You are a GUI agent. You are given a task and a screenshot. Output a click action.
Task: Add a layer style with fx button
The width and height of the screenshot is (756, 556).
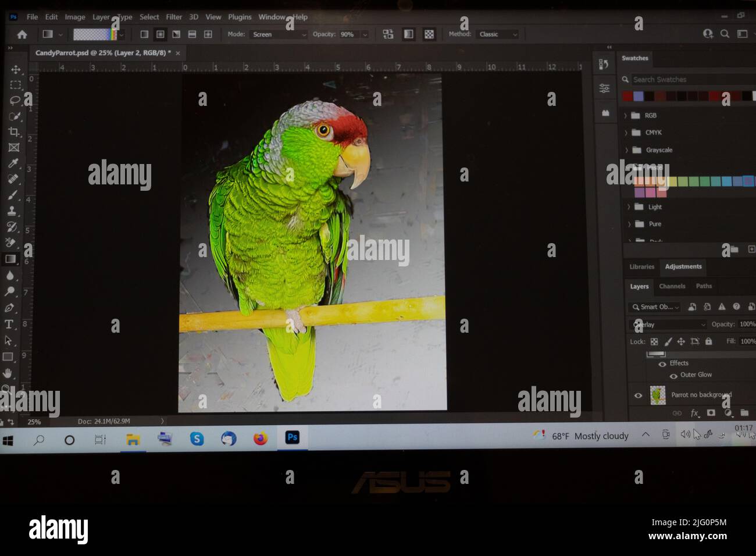click(694, 413)
